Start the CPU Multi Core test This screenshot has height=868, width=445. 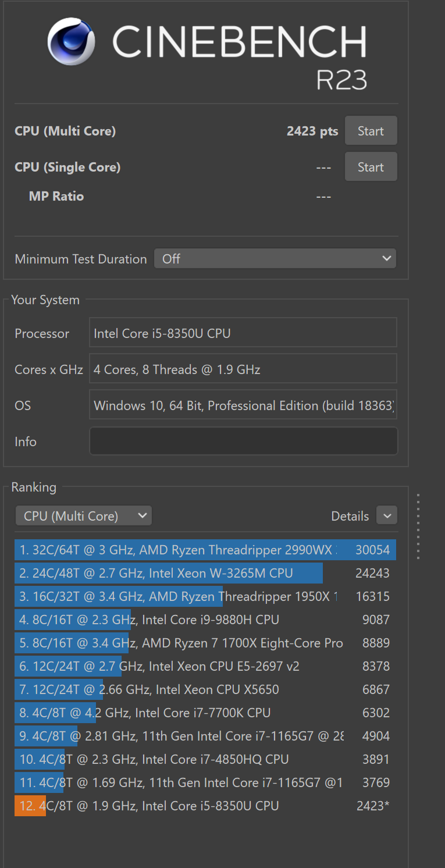pyautogui.click(x=371, y=131)
